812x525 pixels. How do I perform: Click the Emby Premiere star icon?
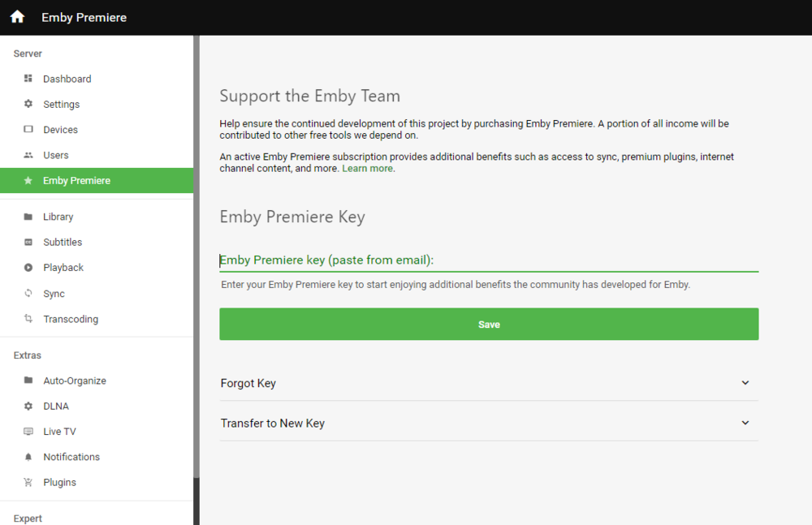(29, 180)
